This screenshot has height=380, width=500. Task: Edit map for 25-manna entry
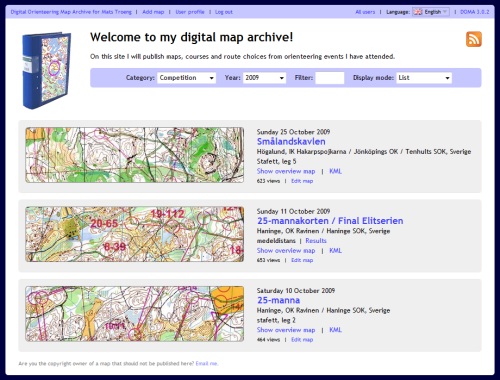[302, 340]
